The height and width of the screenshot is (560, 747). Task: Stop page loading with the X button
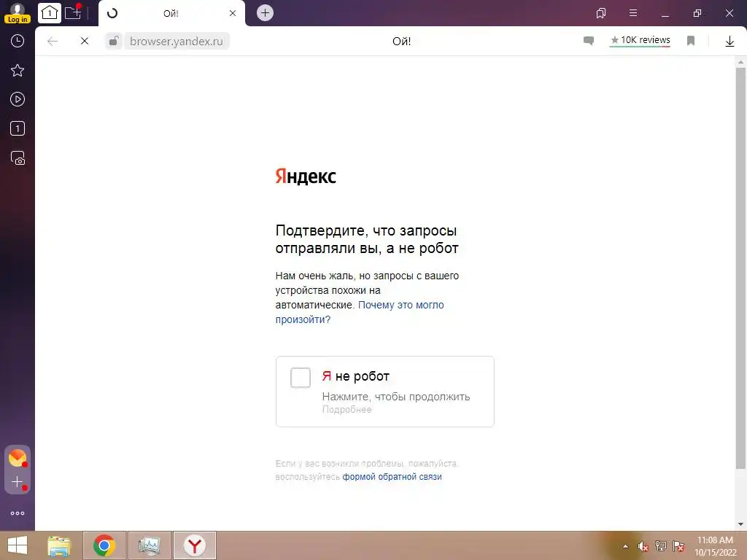[x=85, y=42]
